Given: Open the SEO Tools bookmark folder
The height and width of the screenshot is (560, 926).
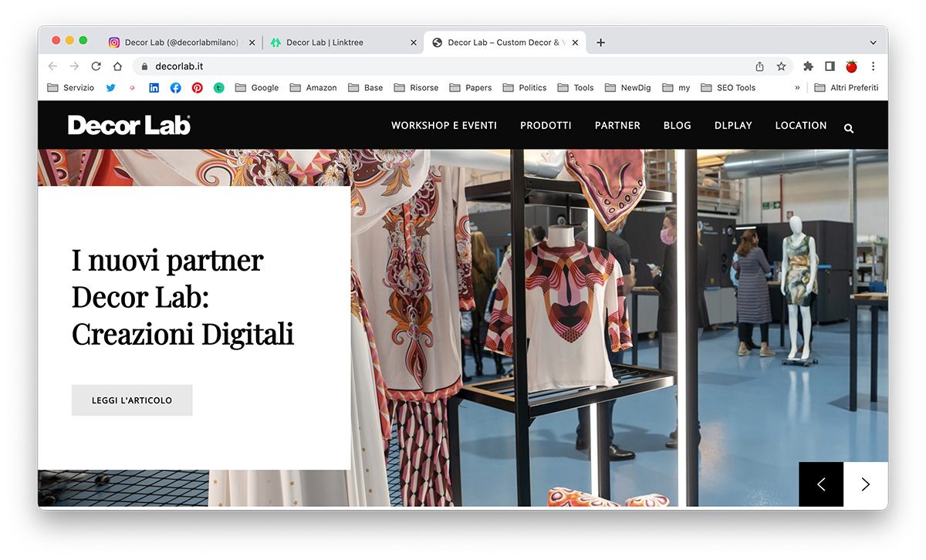Looking at the screenshot, I should (728, 88).
